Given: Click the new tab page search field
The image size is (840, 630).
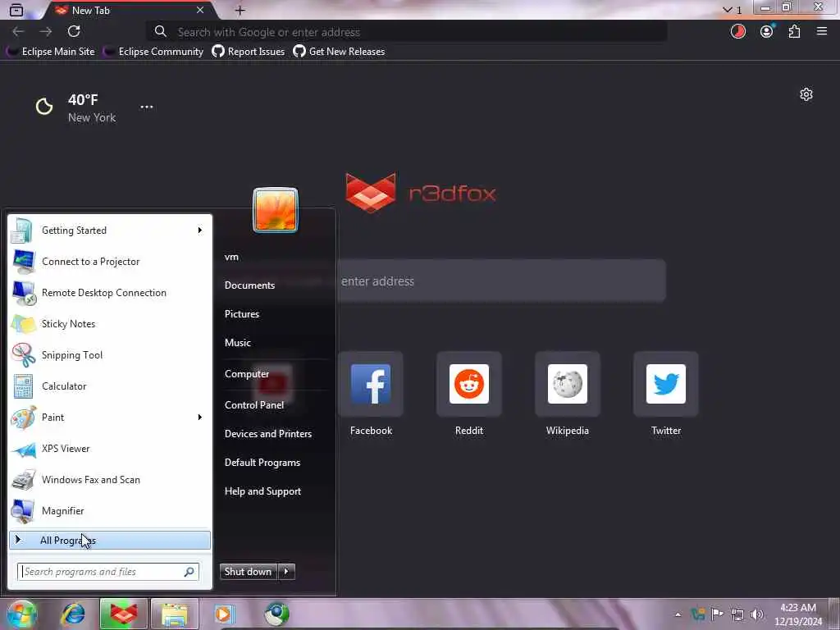Looking at the screenshot, I should (501, 281).
